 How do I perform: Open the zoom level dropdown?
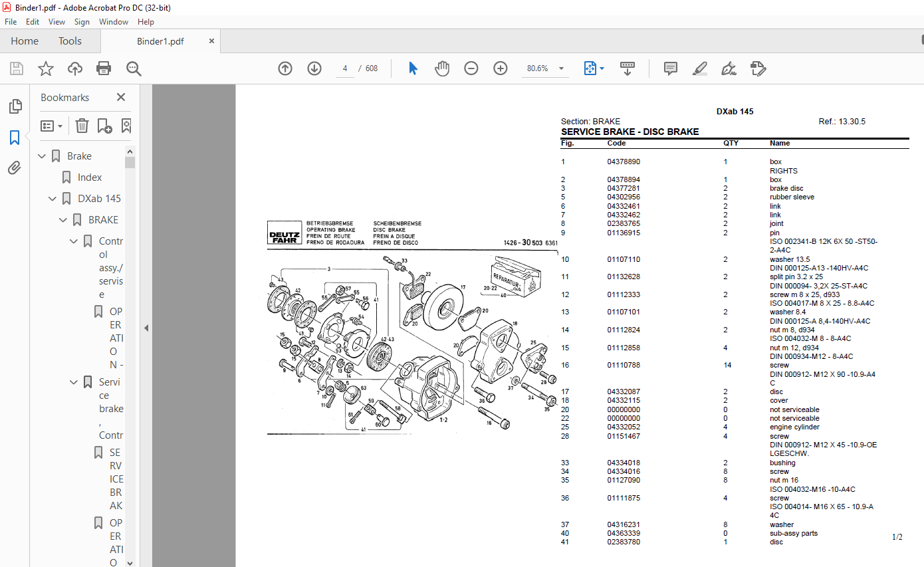[561, 68]
